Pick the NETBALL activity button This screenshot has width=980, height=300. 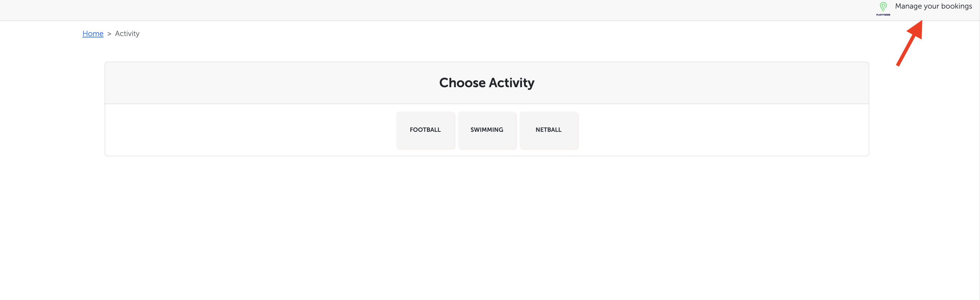[548, 130]
